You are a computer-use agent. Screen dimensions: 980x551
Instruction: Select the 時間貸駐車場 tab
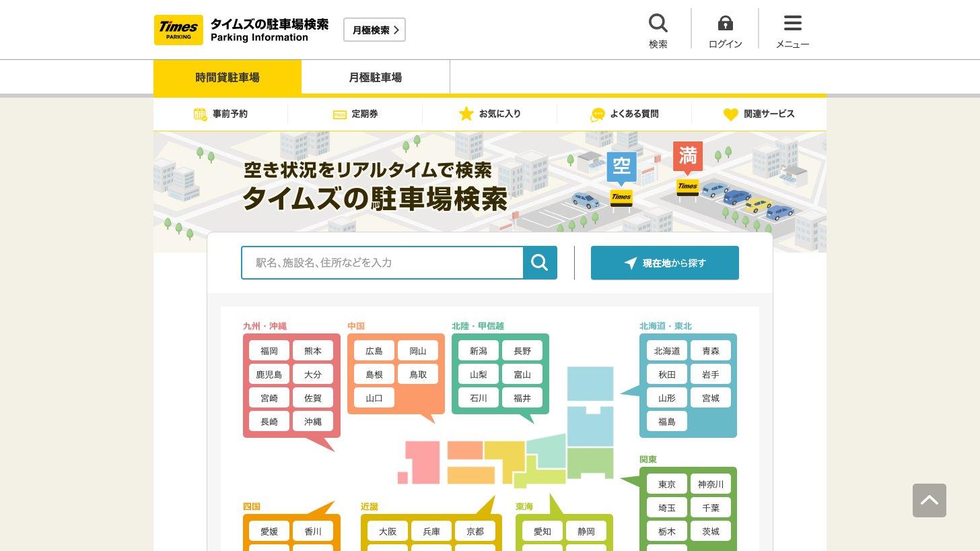pos(228,77)
